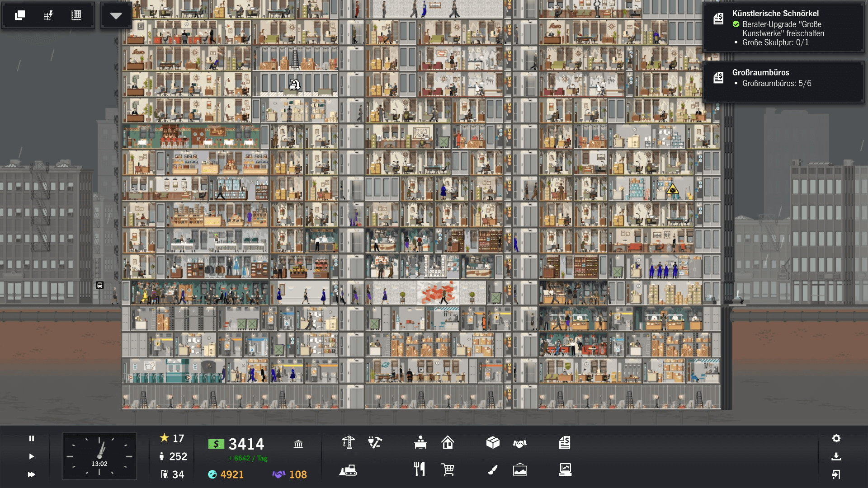Expand the top-left dropdown arrow panel

116,15
